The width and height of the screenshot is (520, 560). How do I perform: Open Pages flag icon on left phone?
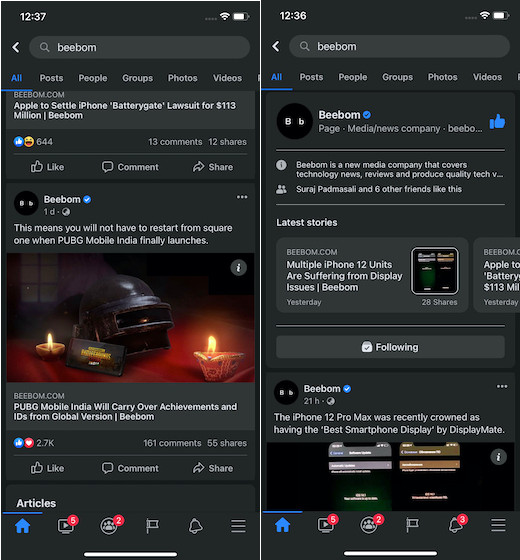pyautogui.click(x=152, y=526)
